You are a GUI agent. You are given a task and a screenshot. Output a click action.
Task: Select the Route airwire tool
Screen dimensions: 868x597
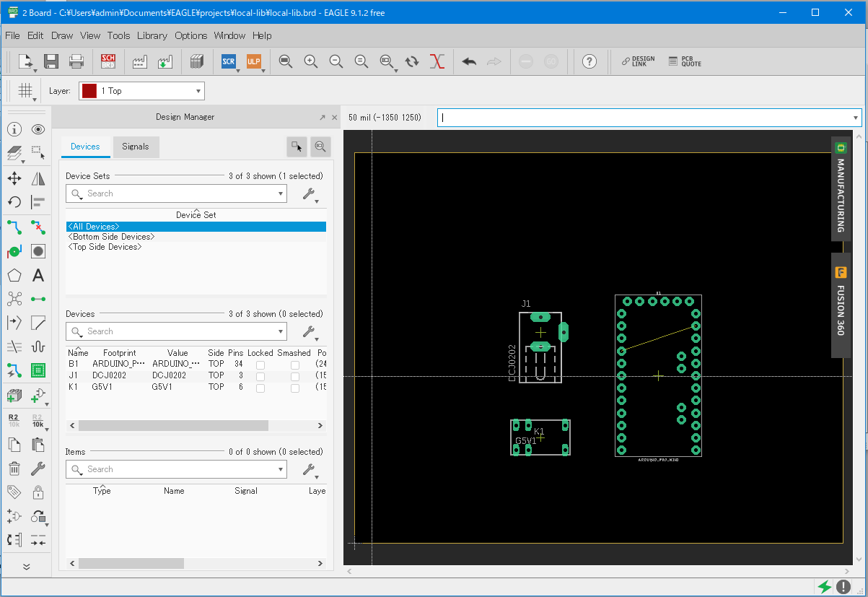click(14, 227)
